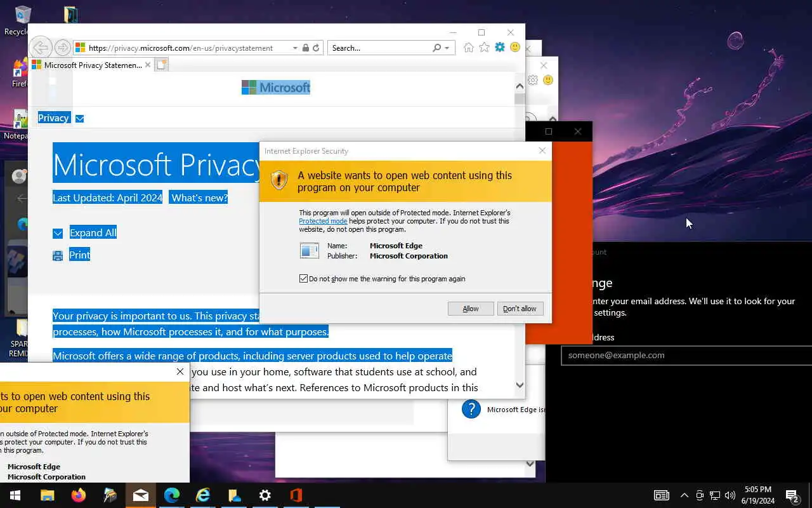
Task: Open IE Tools gear icon
Action: coord(500,48)
